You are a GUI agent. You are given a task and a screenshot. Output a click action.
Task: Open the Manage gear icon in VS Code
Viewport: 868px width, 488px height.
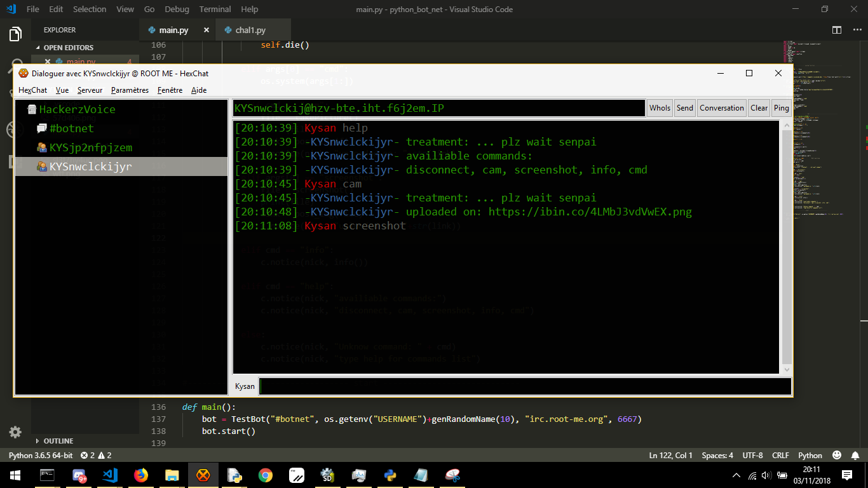15,432
